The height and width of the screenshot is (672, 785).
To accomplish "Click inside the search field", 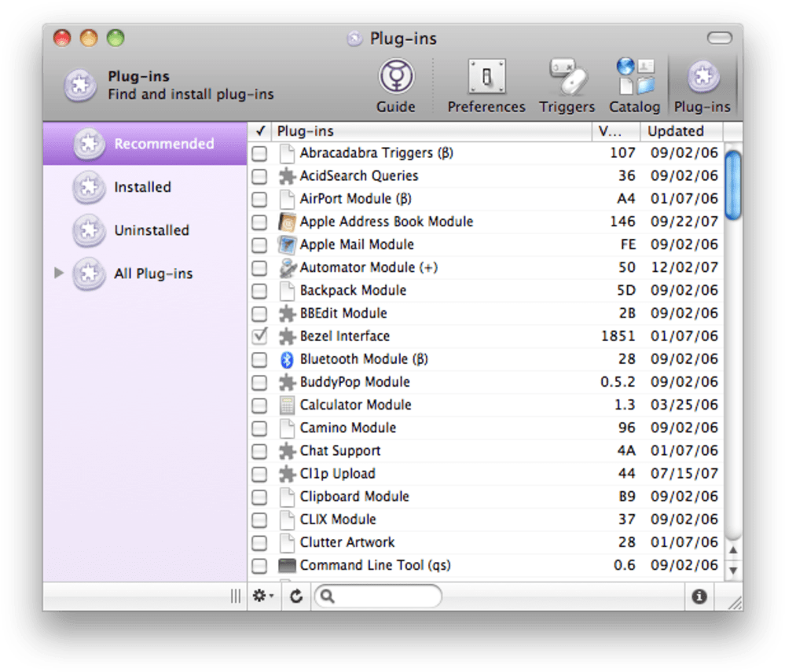I will click(x=385, y=596).
